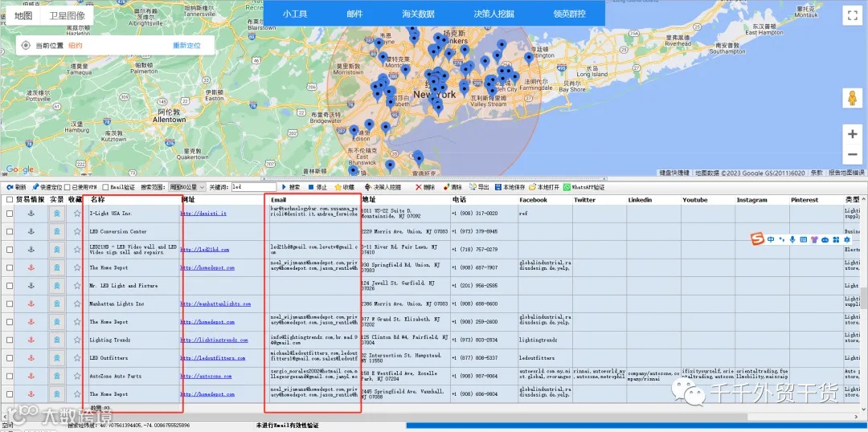Screen dimensions: 868x432
Task: Stop the search with 停止
Action: click(317, 188)
